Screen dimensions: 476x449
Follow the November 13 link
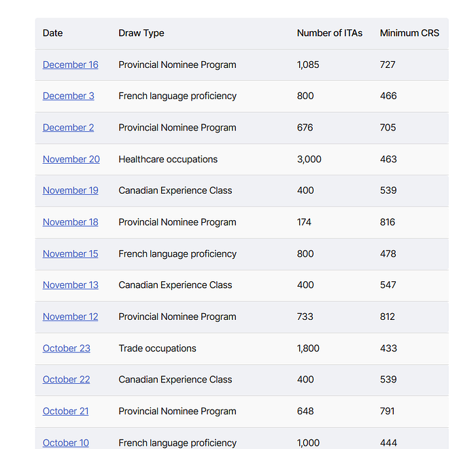click(70, 285)
